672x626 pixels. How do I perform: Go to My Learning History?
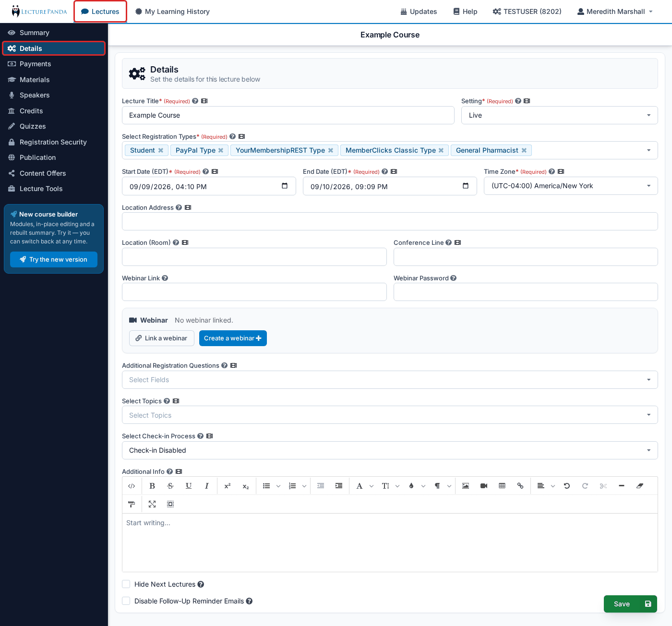click(172, 12)
